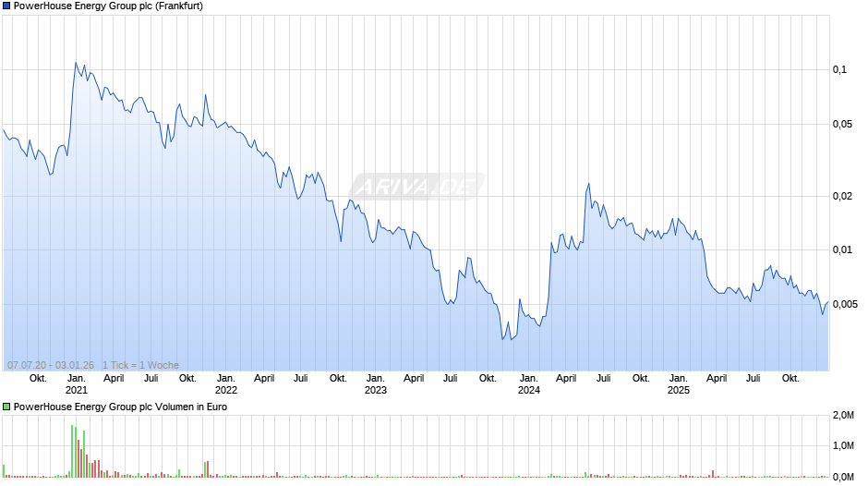The image size is (868, 486).
Task: Click the tallest green volume bar in January 2021
Action: coord(72,451)
